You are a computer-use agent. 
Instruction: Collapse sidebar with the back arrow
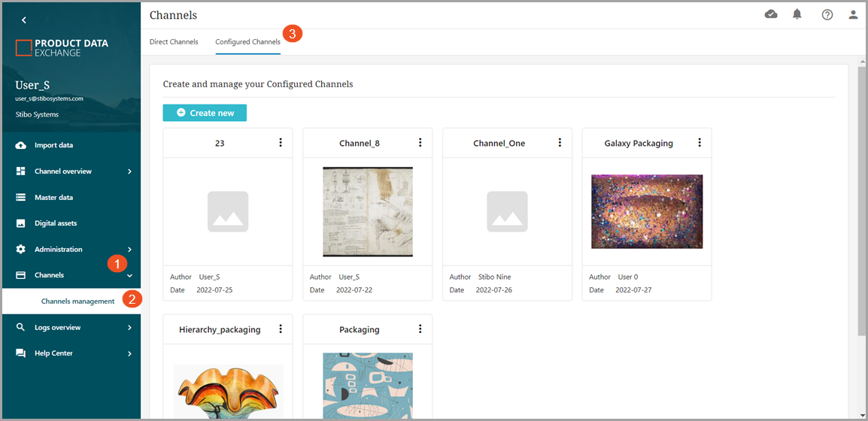pyautogui.click(x=24, y=20)
